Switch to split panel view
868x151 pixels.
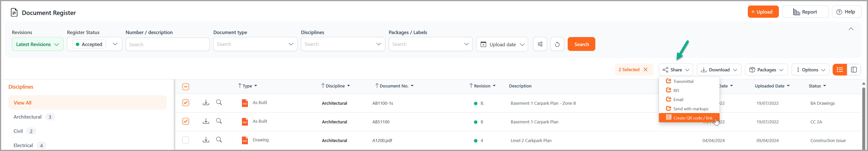coord(854,70)
